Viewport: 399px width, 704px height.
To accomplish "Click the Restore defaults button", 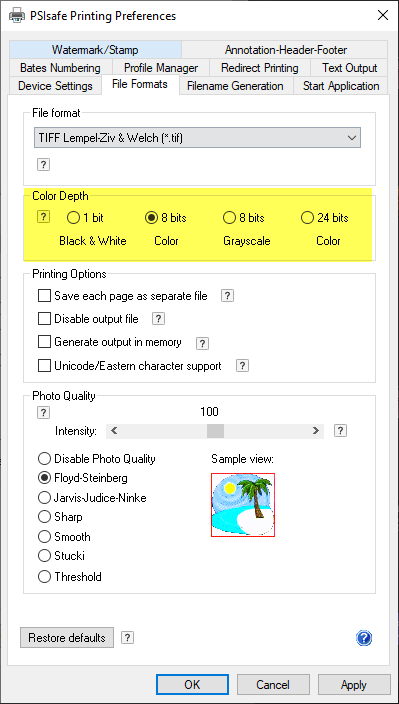I will click(x=67, y=638).
